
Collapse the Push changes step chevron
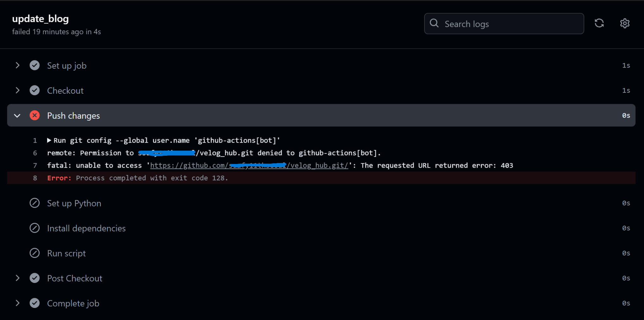[x=17, y=116]
